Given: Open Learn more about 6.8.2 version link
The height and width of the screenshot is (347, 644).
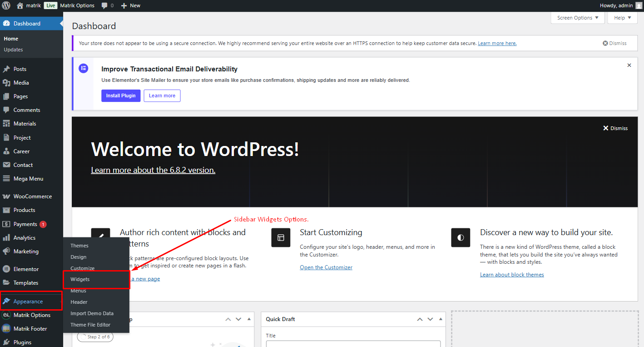Looking at the screenshot, I should (x=153, y=170).
